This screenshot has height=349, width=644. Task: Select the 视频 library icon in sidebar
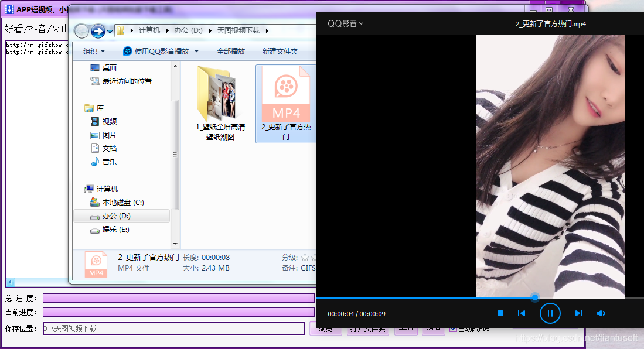[95, 121]
